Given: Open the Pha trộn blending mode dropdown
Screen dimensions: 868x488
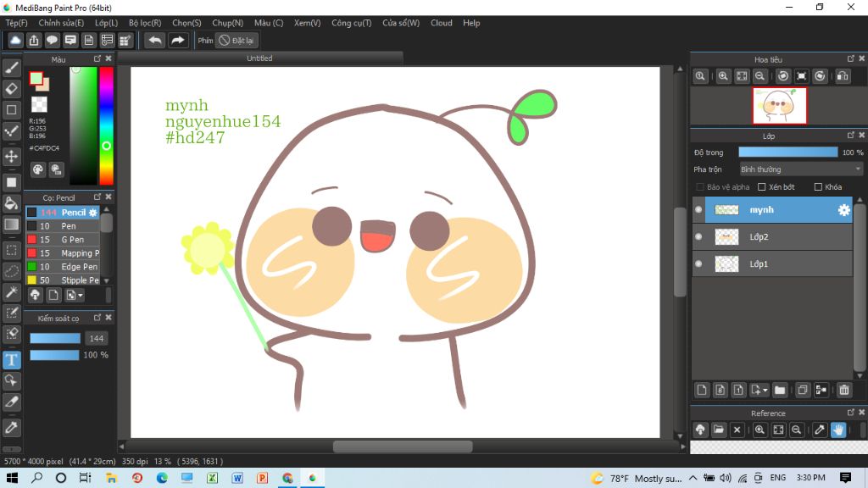Looking at the screenshot, I should pyautogui.click(x=801, y=169).
